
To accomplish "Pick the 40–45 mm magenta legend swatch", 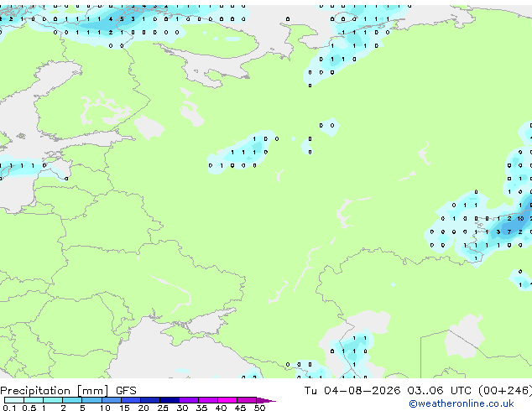I will tap(227, 400).
